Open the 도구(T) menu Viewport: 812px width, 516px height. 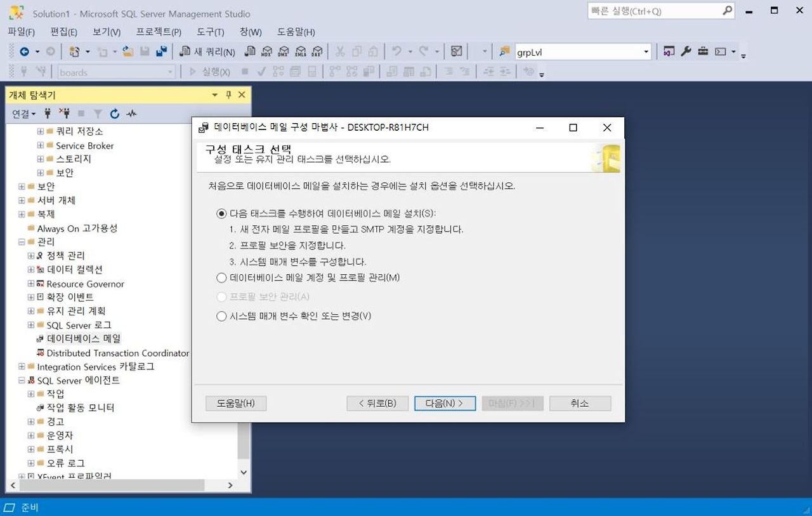[211, 32]
